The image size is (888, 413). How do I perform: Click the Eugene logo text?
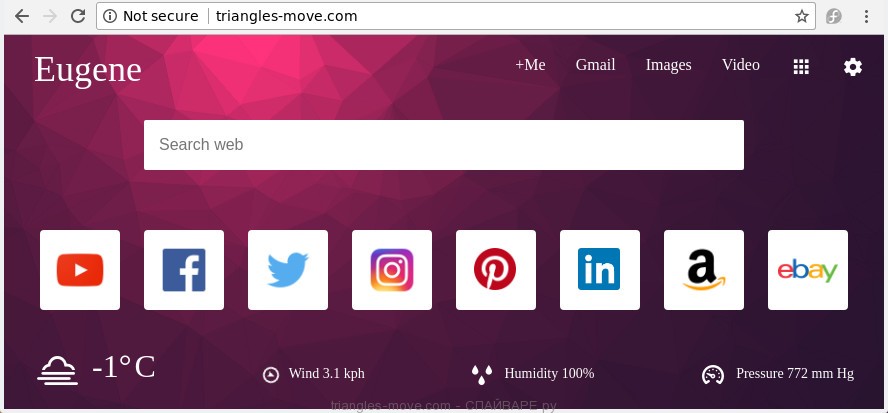pyautogui.click(x=88, y=71)
